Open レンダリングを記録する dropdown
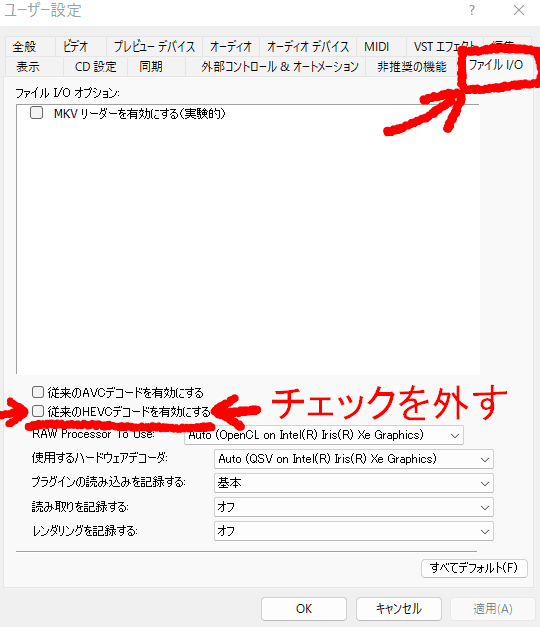540x627 pixels. point(354,531)
